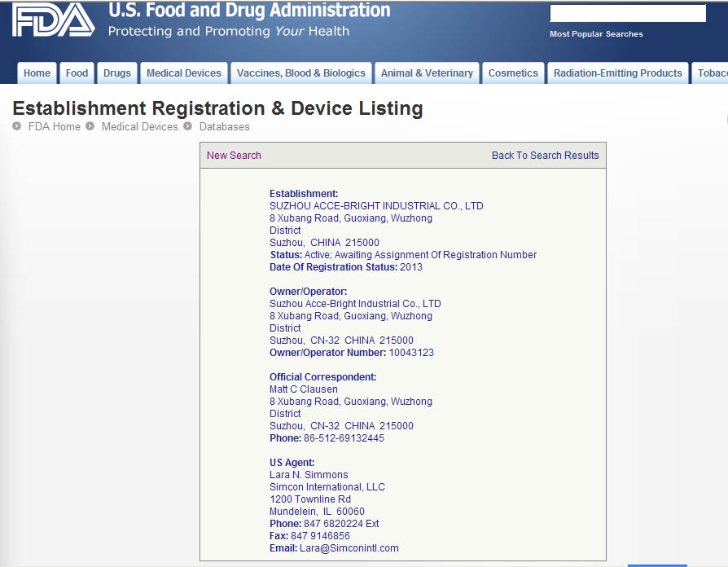Click the bullet icon before Medical Devices breadcrumb
Screen dimensions: 728x567
point(90,125)
